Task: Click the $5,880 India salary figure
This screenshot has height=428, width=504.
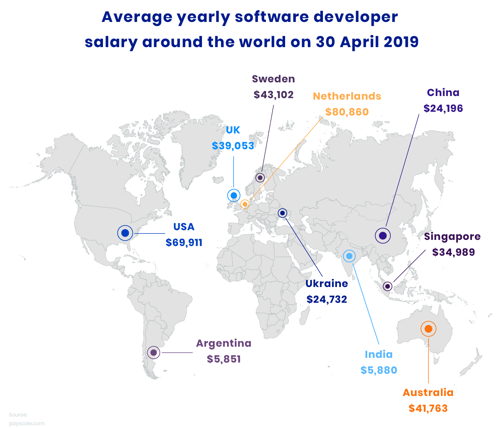Action: click(378, 370)
